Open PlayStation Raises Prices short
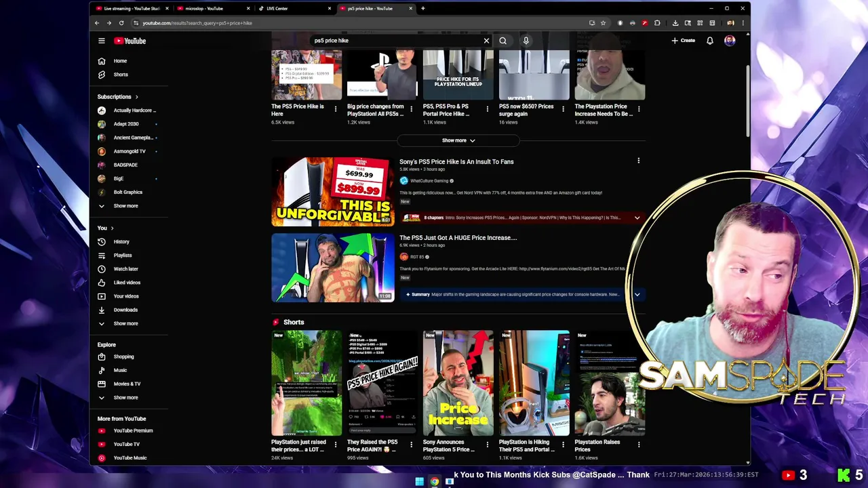 tap(610, 383)
